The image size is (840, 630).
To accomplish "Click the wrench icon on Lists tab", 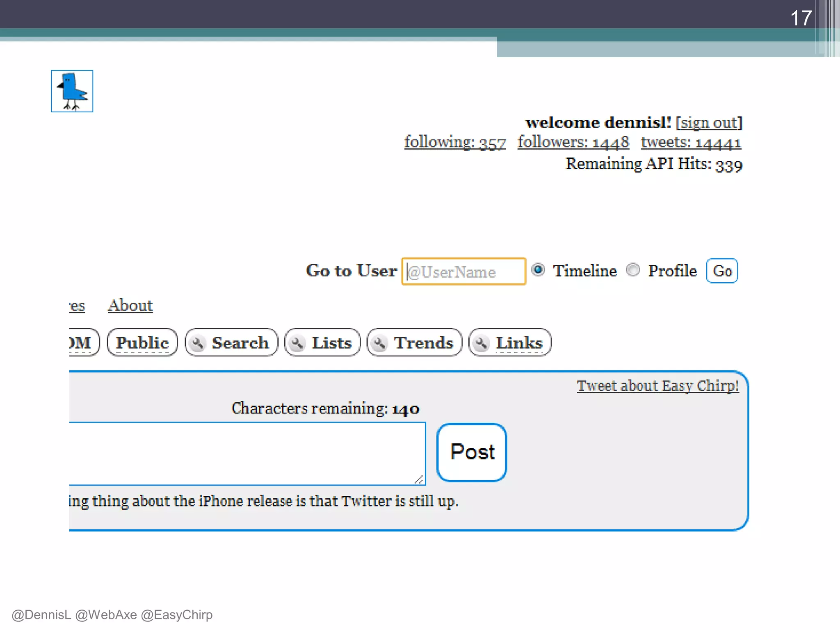I will point(297,343).
